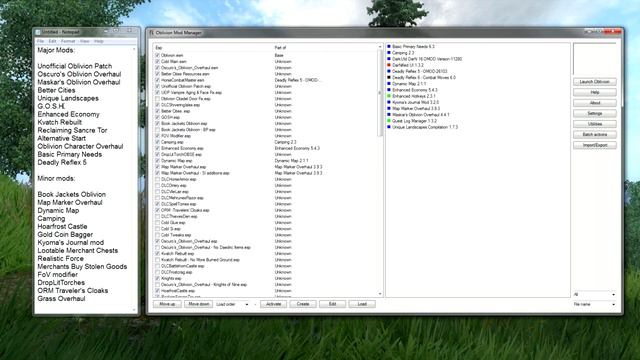The height and width of the screenshot is (360, 640).
Task: Click the Load button
Action: click(x=362, y=304)
